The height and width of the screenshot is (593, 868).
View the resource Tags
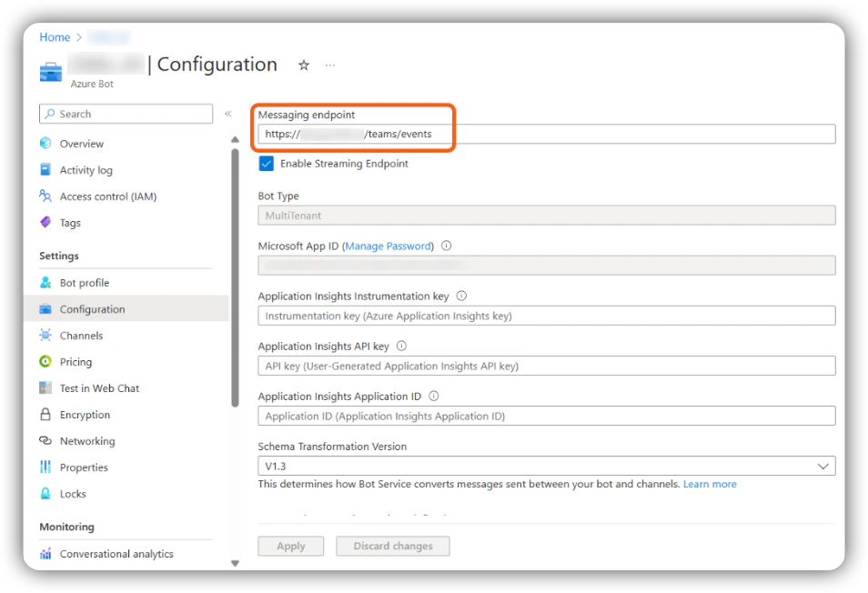(x=69, y=223)
